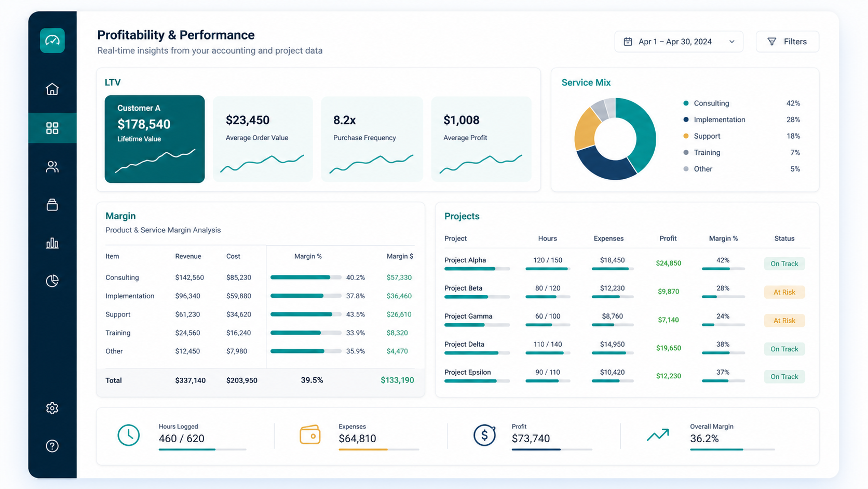Click the Implementation legend color dot
The image size is (868, 489).
[686, 120]
